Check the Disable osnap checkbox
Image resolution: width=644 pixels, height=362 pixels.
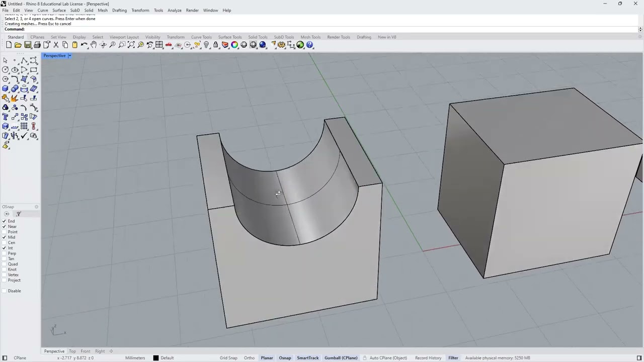pyautogui.click(x=4, y=291)
